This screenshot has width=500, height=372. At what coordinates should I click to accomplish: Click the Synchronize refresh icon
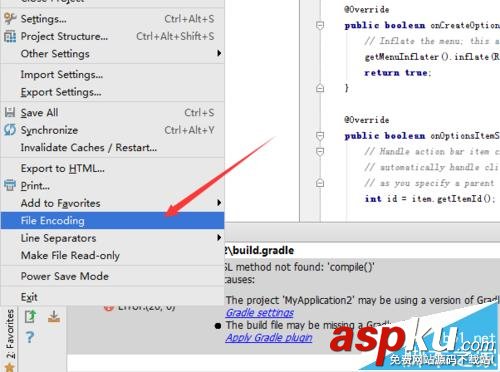[10, 130]
